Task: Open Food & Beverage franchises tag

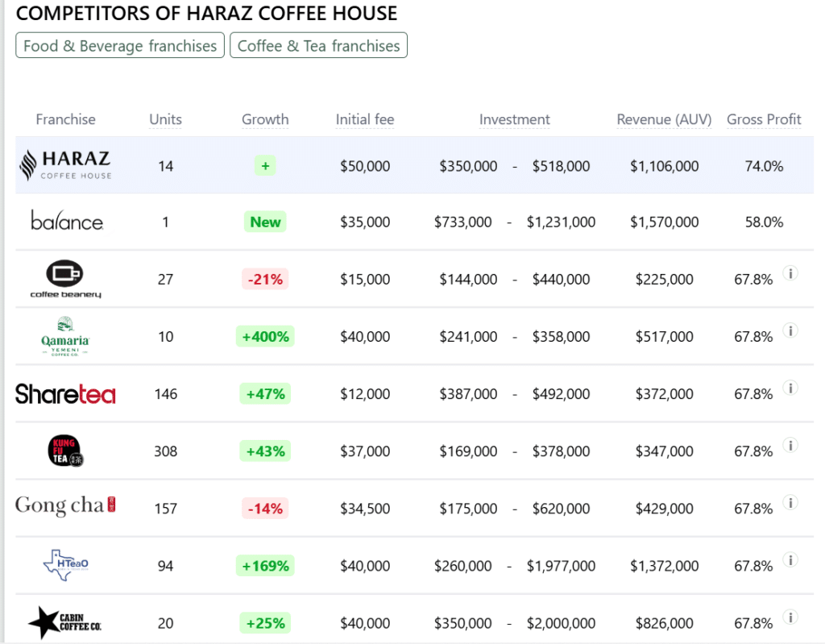Action: click(x=120, y=45)
